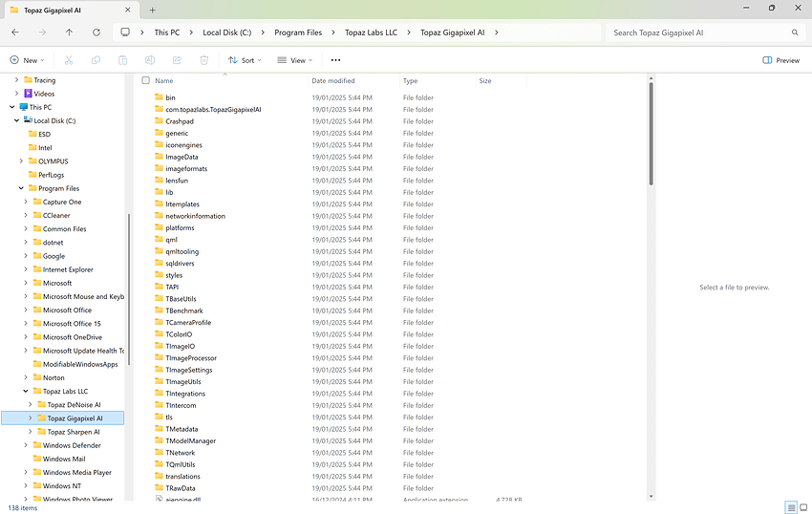Toggle the Preview pane button
The image size is (812, 514).
point(780,60)
